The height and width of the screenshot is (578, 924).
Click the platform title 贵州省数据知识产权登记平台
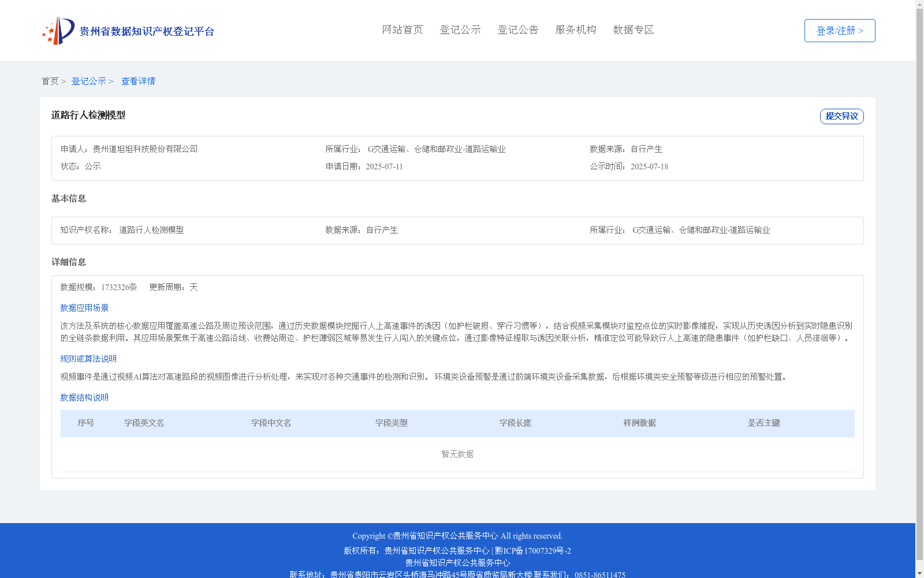[x=147, y=31]
